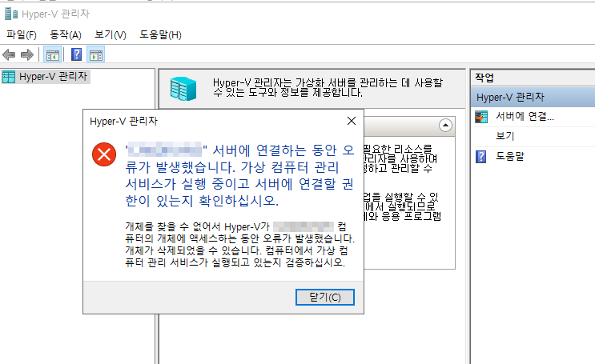The width and height of the screenshot is (595, 364).
Task: Click the error detail text starting 개체를 찾을 수 없어서
Action: pos(239,245)
